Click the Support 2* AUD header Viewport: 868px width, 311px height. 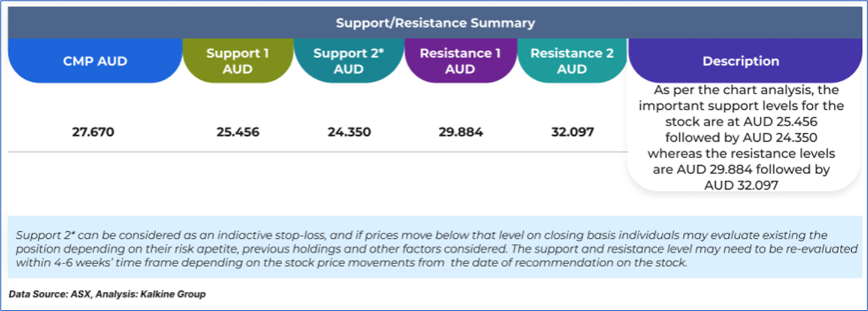(x=349, y=61)
